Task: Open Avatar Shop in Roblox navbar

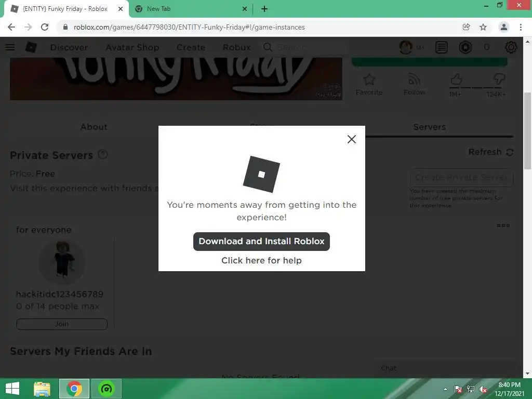Action: click(x=132, y=47)
